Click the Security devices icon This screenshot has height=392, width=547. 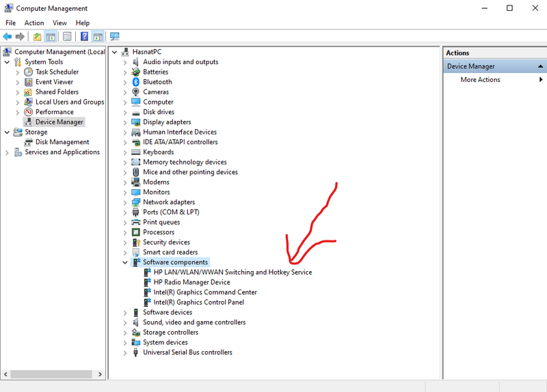tap(135, 242)
